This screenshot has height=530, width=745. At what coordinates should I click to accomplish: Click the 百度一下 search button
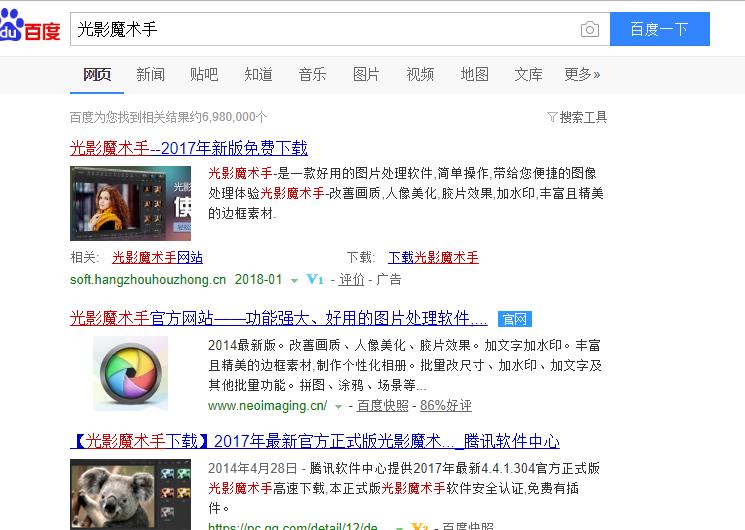pos(660,29)
